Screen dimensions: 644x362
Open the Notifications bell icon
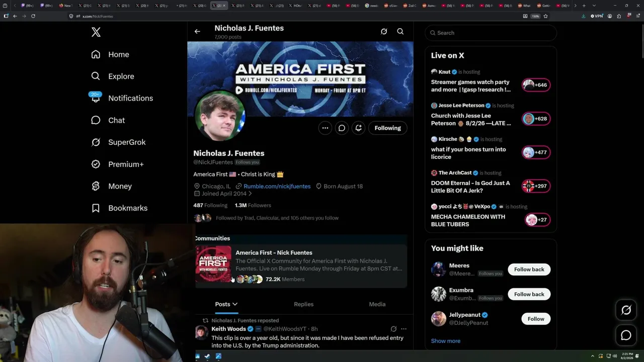[x=96, y=98]
